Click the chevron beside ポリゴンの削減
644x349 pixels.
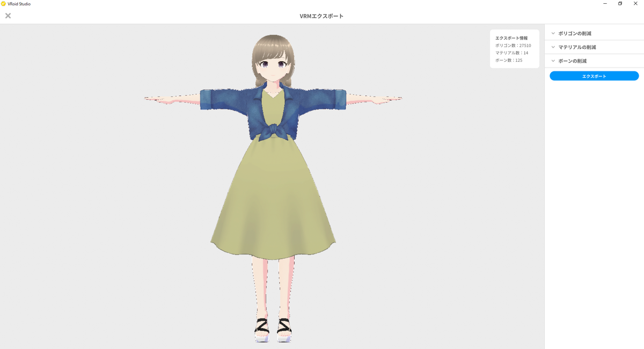(553, 32)
